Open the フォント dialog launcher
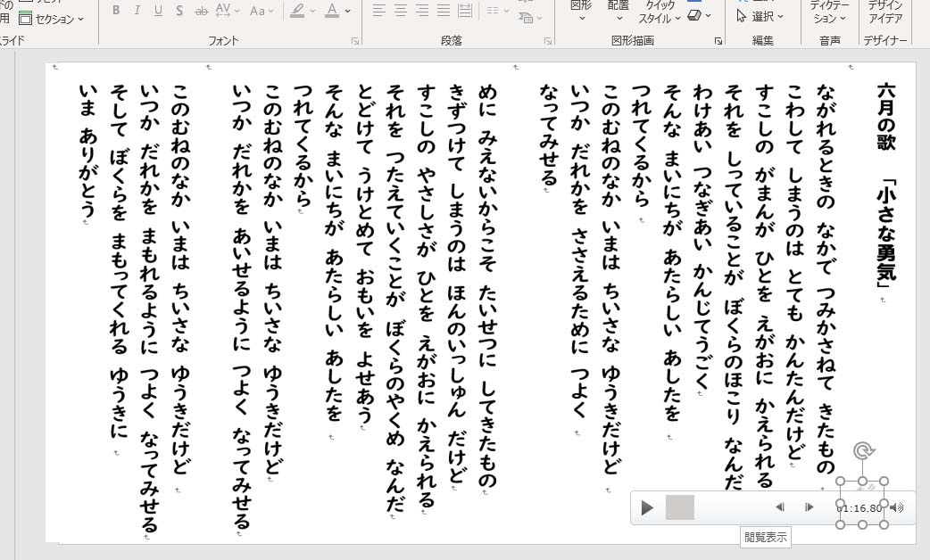This screenshot has height=560, width=930. 355,41
